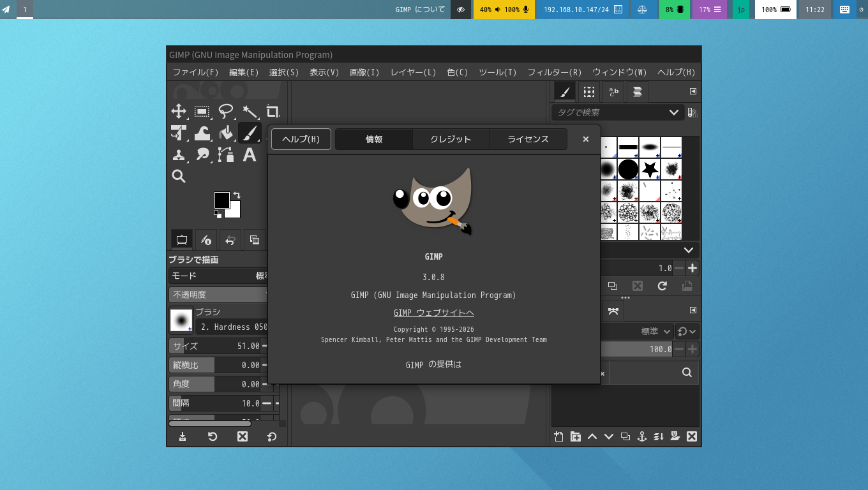Pick the Fuzzy Select magic wand tool
The width and height of the screenshot is (868, 490).
click(250, 112)
